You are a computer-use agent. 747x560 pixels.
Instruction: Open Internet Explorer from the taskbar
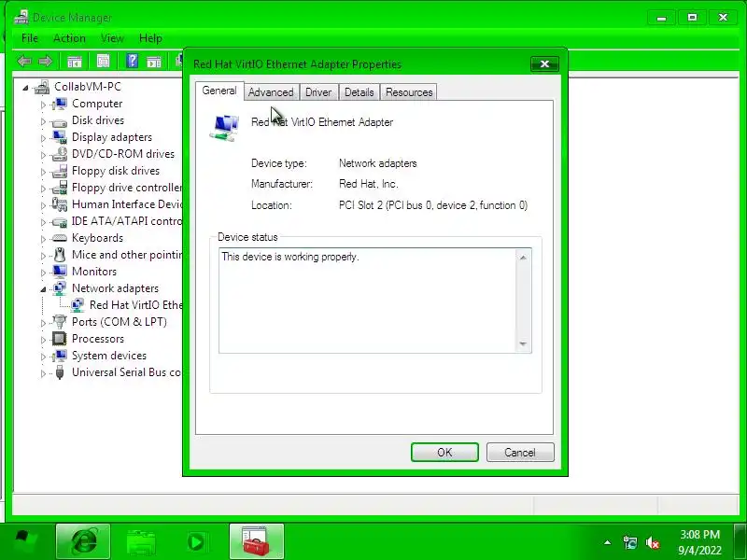[83, 541]
